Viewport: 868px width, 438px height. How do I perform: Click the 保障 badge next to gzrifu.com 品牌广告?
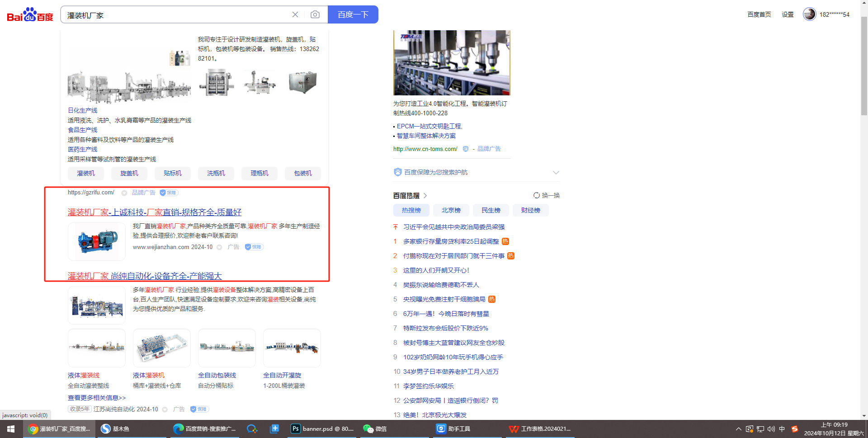click(169, 193)
